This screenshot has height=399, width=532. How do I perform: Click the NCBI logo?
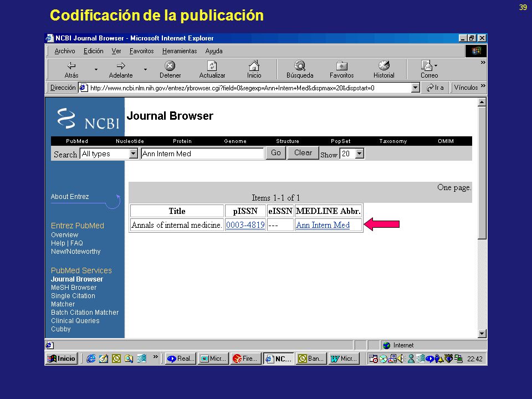pos(88,119)
